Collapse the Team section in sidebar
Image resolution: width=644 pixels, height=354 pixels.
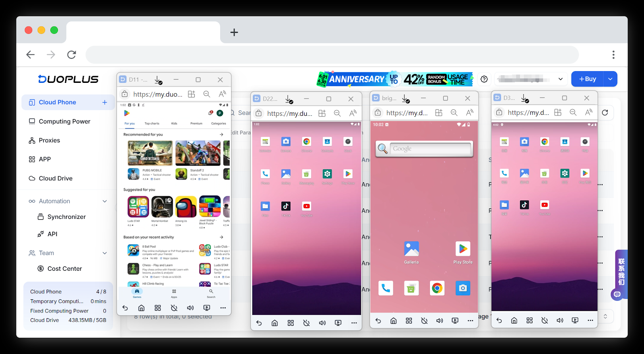click(105, 253)
